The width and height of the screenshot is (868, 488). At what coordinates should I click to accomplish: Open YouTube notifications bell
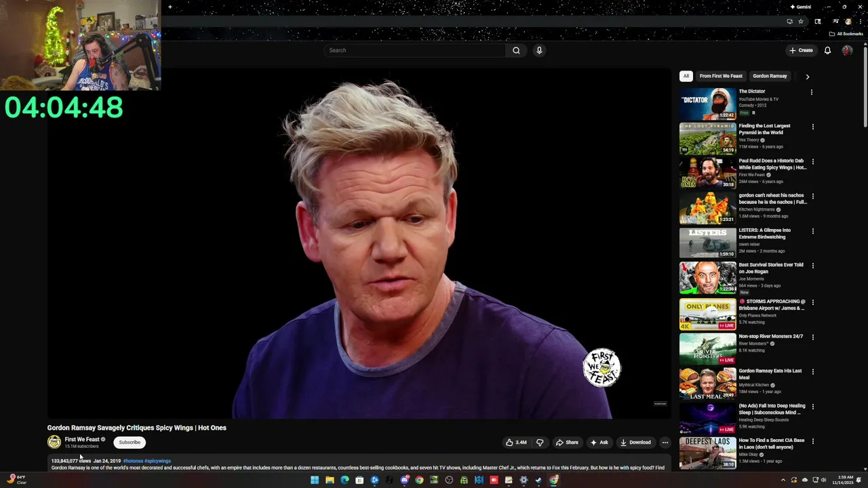click(827, 50)
